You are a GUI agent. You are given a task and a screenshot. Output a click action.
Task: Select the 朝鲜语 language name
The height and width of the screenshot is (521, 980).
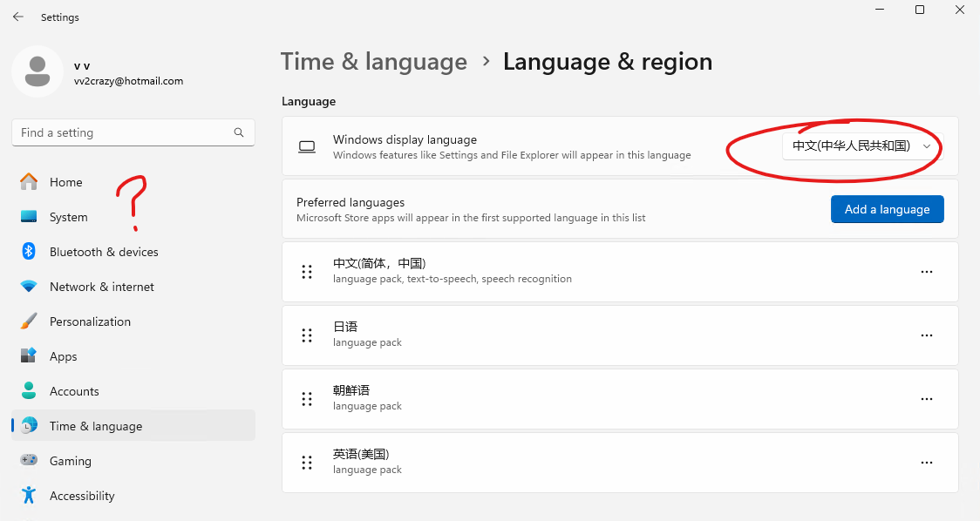point(351,390)
